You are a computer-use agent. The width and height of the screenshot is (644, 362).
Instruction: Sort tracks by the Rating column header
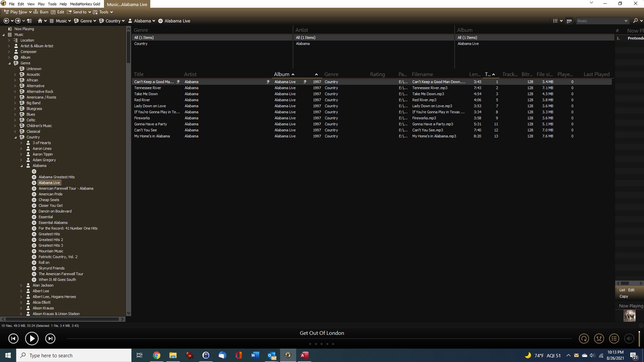pos(377,74)
